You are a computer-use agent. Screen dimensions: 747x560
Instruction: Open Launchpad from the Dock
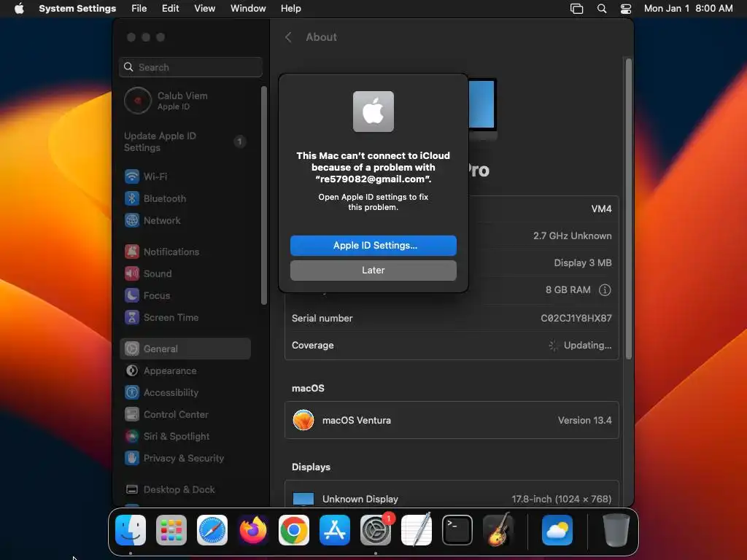pos(171,530)
